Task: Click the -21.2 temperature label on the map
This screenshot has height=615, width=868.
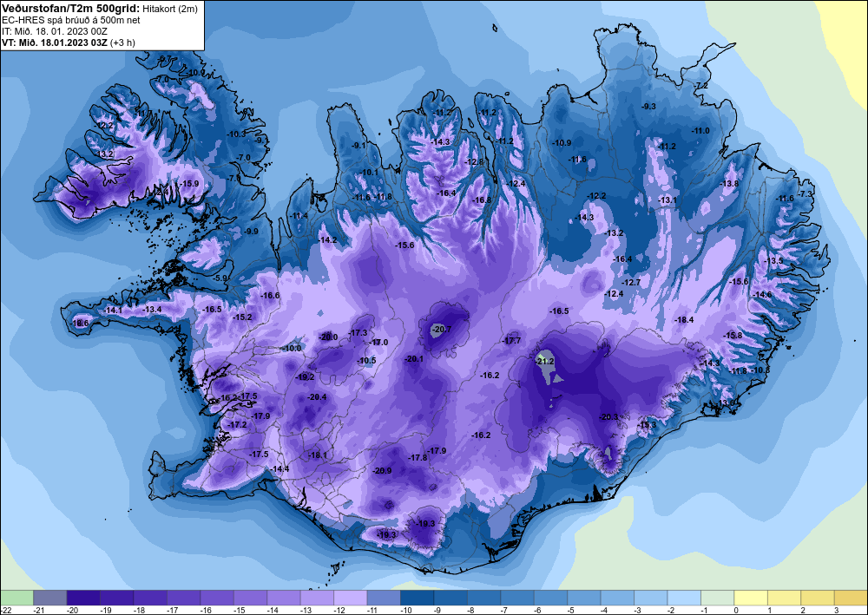Action: pos(545,361)
